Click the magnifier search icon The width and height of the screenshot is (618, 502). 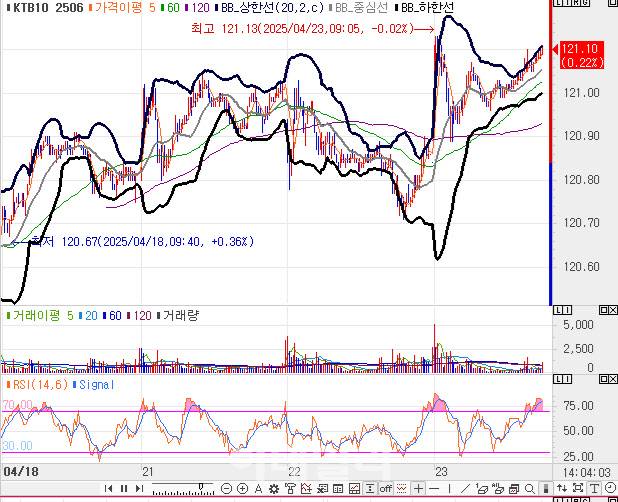pyautogui.click(x=530, y=489)
